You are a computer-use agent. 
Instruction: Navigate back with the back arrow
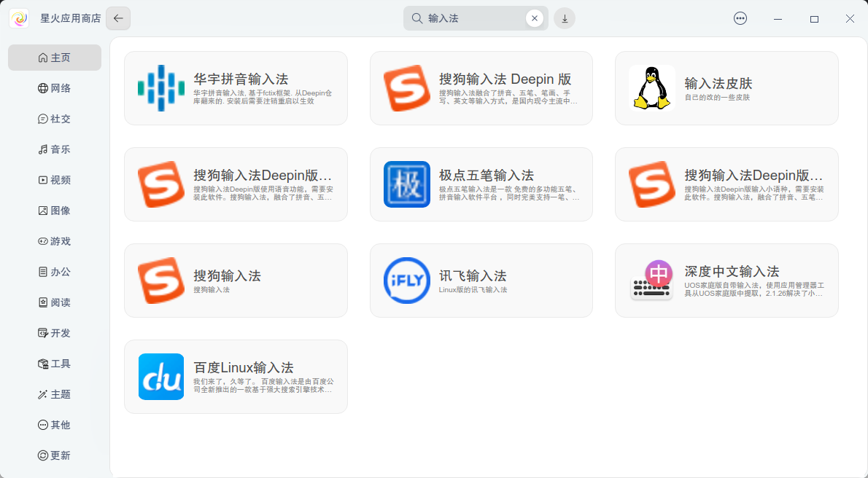pyautogui.click(x=117, y=18)
